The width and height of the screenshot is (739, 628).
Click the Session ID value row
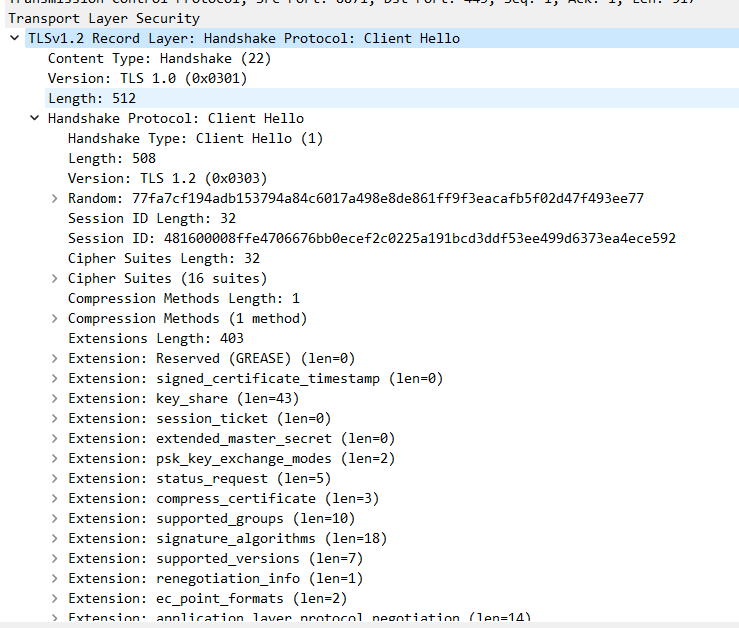tap(371, 238)
